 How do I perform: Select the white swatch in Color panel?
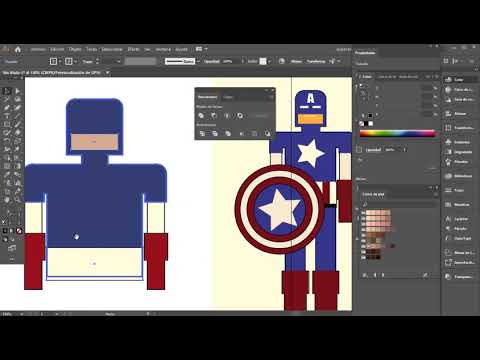point(371,124)
